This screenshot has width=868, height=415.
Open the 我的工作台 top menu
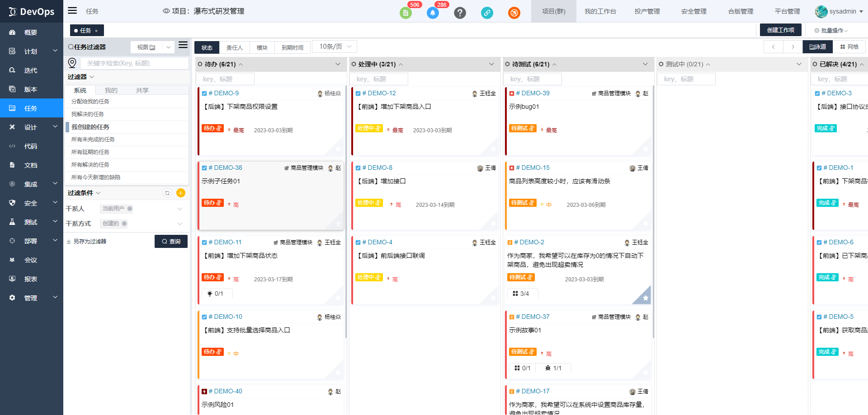click(x=600, y=11)
